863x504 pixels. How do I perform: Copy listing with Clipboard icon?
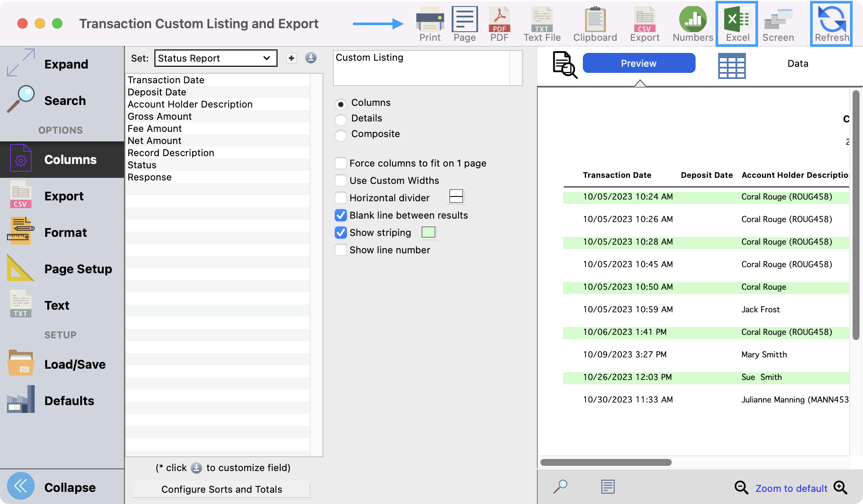click(x=595, y=20)
